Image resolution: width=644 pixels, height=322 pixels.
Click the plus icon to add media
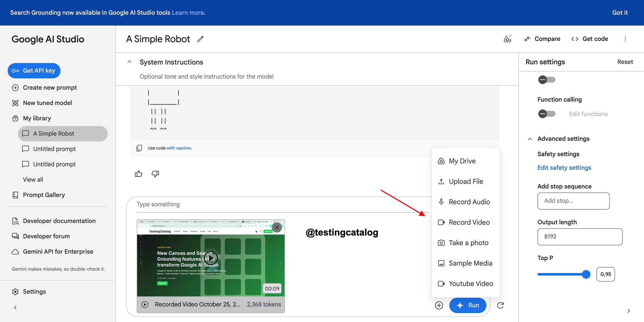point(439,305)
